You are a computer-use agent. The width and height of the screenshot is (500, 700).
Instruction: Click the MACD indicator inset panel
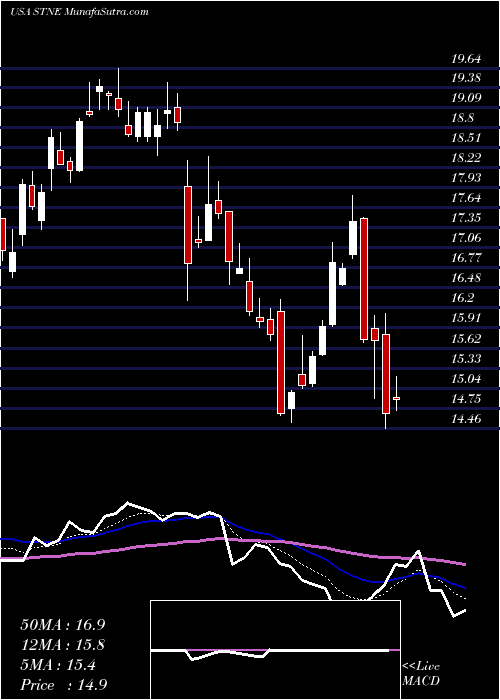[275, 650]
